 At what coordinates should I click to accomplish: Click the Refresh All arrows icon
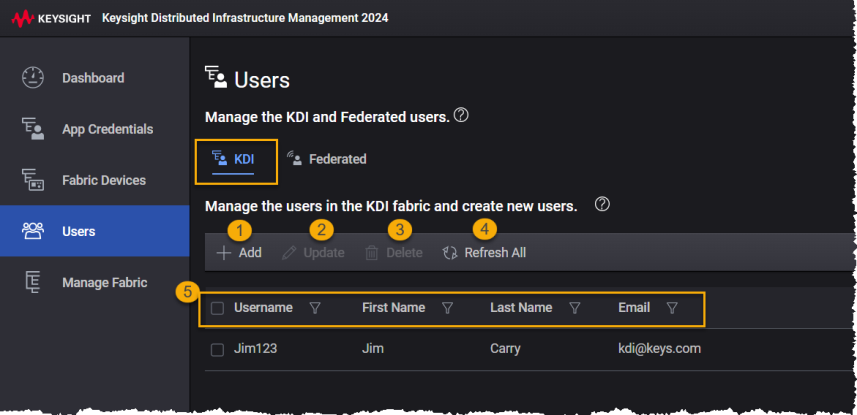450,253
